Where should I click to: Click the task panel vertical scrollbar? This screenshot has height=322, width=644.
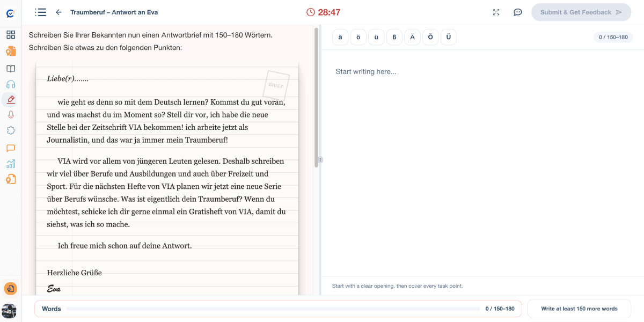(x=316, y=97)
